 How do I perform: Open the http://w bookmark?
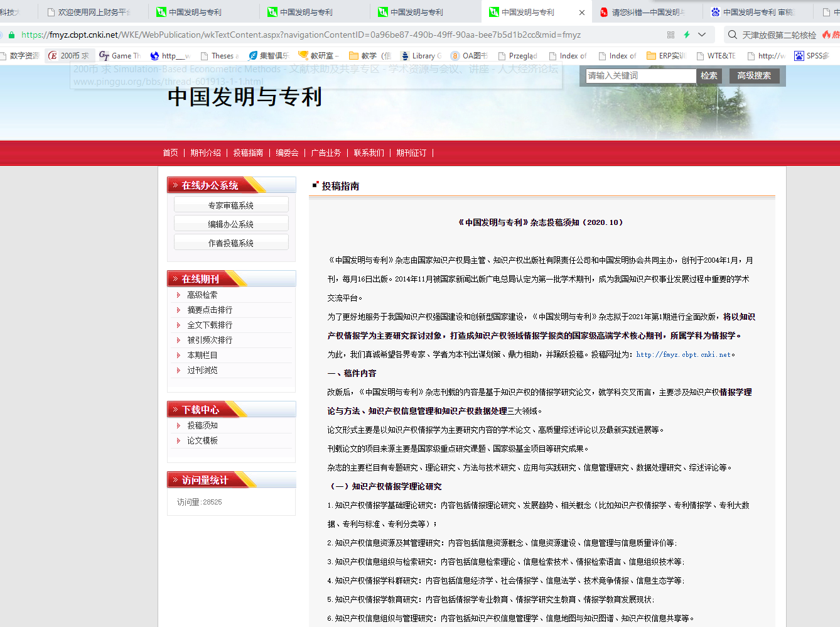coord(766,56)
